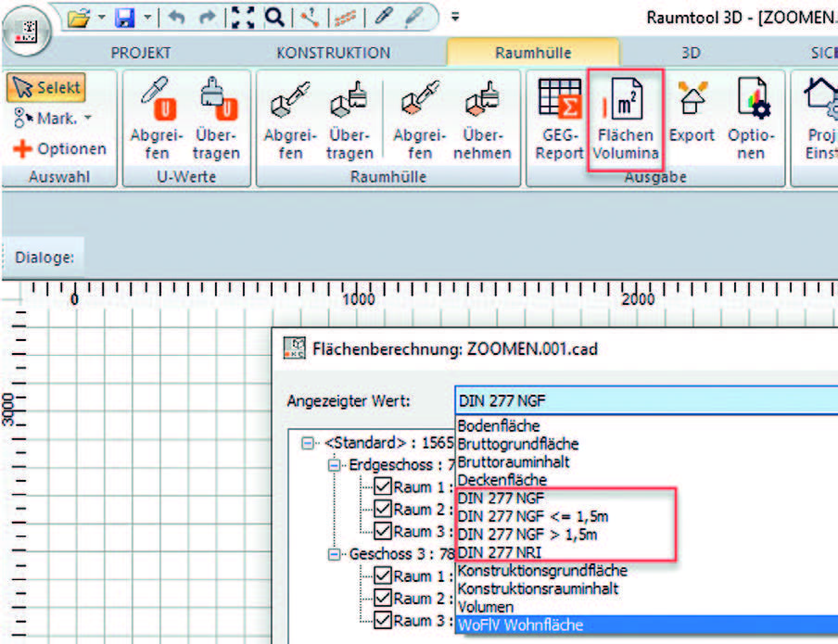Click the zoom-to-extents arrows icon
838x644 pixels.
click(x=243, y=18)
